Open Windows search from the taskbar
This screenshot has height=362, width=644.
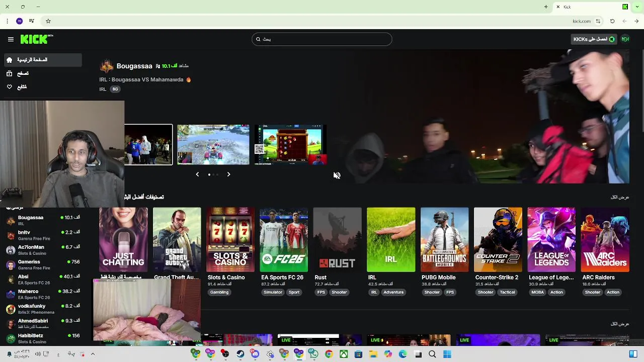pos(432,354)
